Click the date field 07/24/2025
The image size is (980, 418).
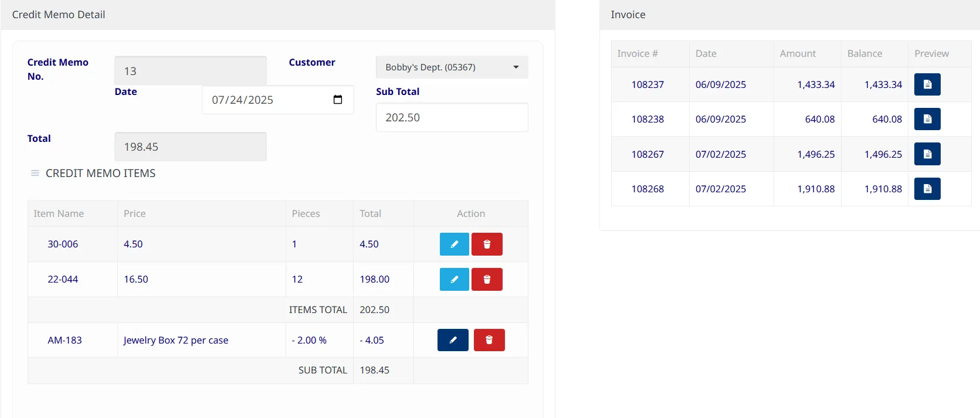(264, 100)
